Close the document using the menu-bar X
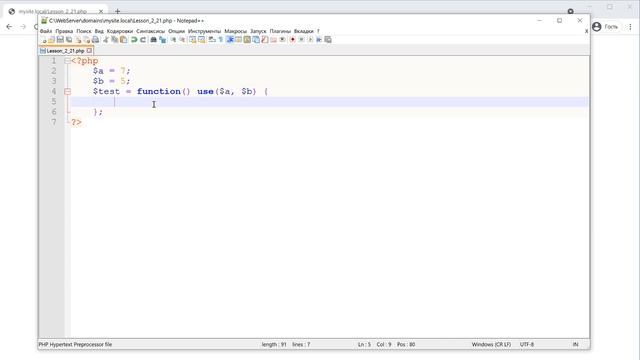Screen dimensions: 640x360 coord(587,31)
